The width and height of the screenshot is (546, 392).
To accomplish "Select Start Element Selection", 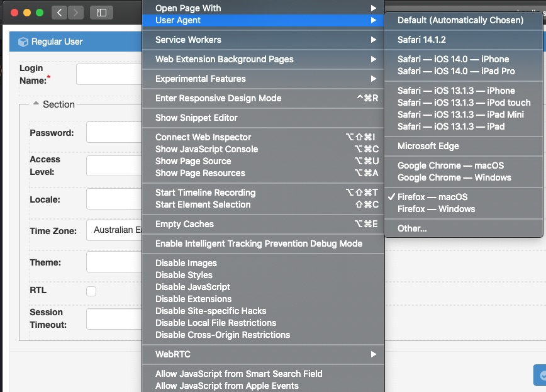I will (x=263, y=204).
